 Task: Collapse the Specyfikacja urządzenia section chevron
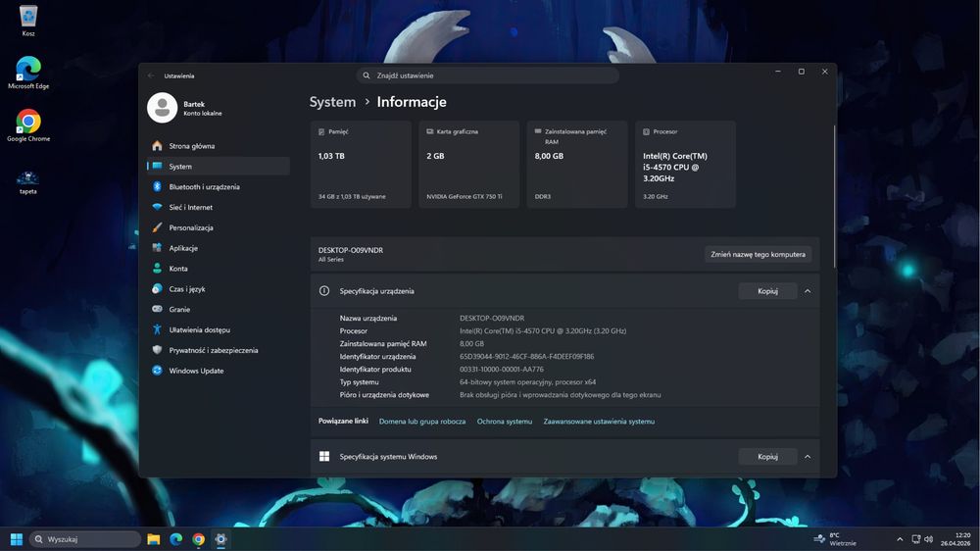coord(808,291)
